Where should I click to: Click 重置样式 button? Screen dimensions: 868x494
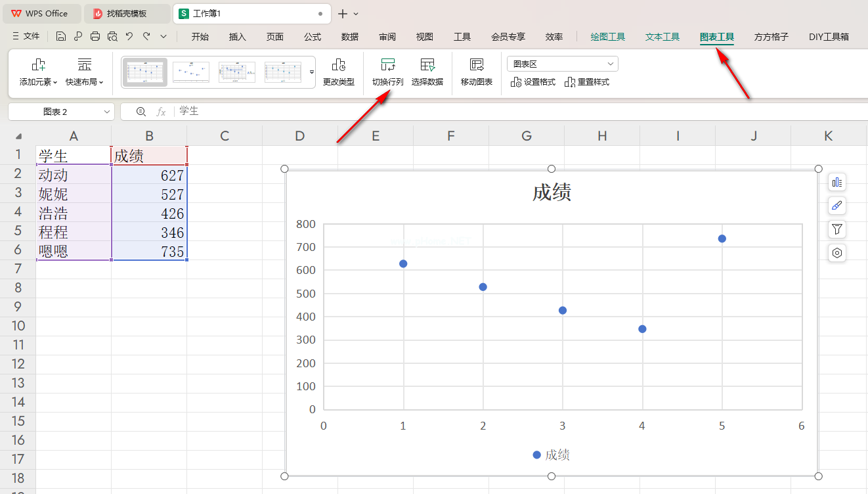(x=587, y=82)
